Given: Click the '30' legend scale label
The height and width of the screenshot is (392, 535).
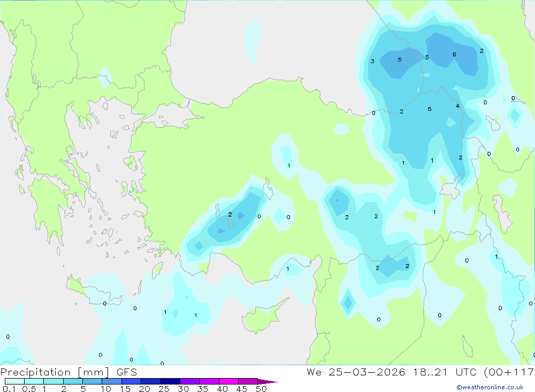Looking at the screenshot, I should (183, 389).
